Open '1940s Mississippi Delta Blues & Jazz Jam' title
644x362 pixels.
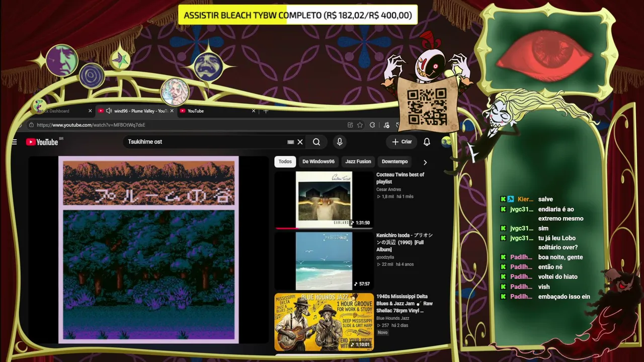point(405,303)
